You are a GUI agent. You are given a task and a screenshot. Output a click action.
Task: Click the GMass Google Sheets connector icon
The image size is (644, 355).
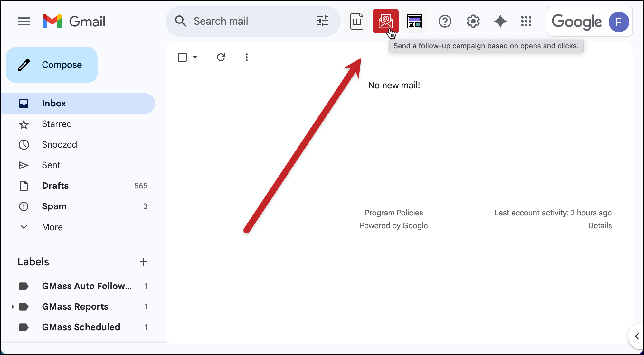(356, 22)
